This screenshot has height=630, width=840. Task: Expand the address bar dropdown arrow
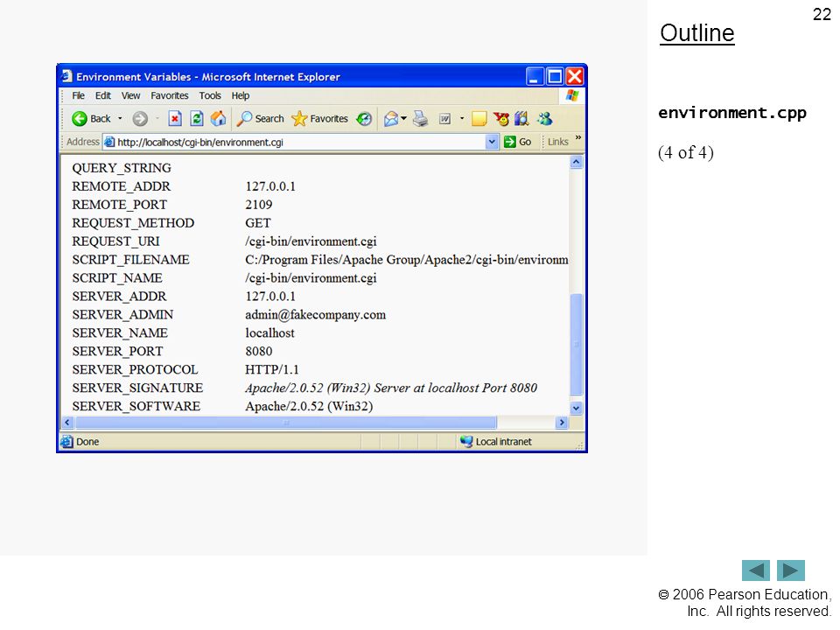[x=491, y=142]
